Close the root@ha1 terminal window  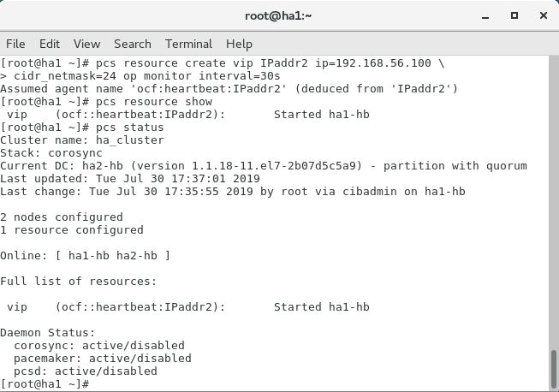click(x=544, y=15)
